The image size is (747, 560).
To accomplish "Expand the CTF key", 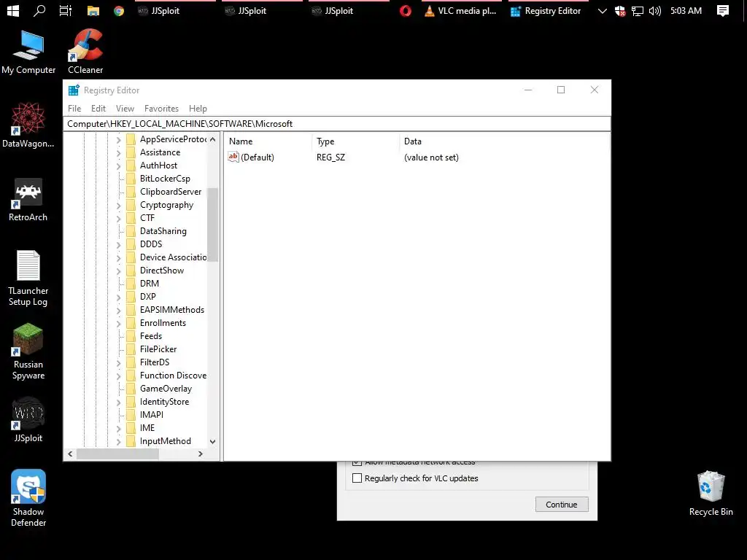I will point(119,219).
